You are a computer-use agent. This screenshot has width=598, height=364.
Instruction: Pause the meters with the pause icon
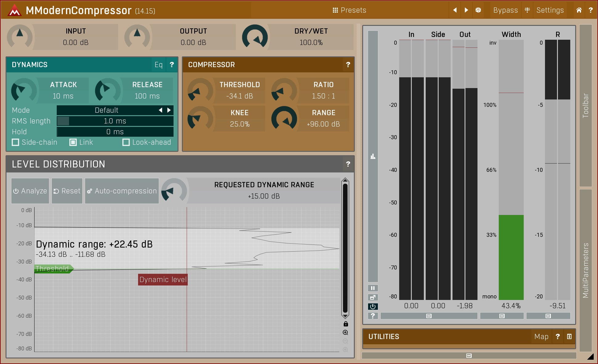[x=373, y=288]
